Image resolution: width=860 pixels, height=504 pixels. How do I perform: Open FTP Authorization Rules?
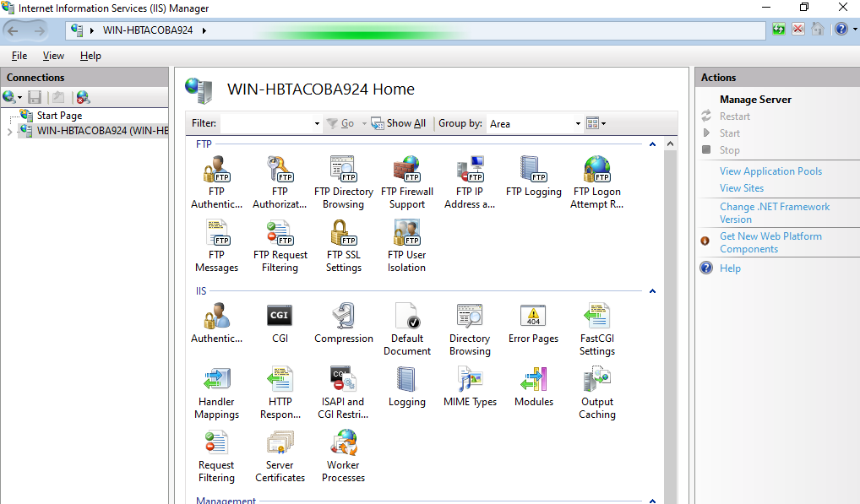click(x=280, y=182)
